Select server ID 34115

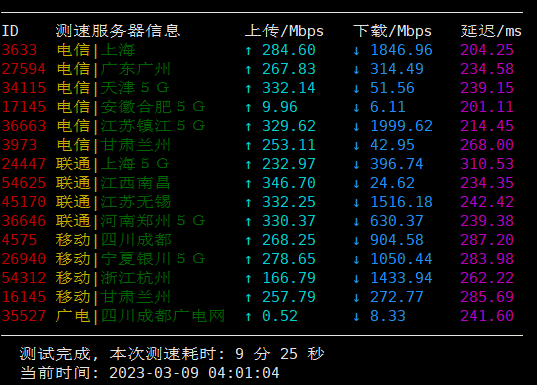[x=24, y=88]
